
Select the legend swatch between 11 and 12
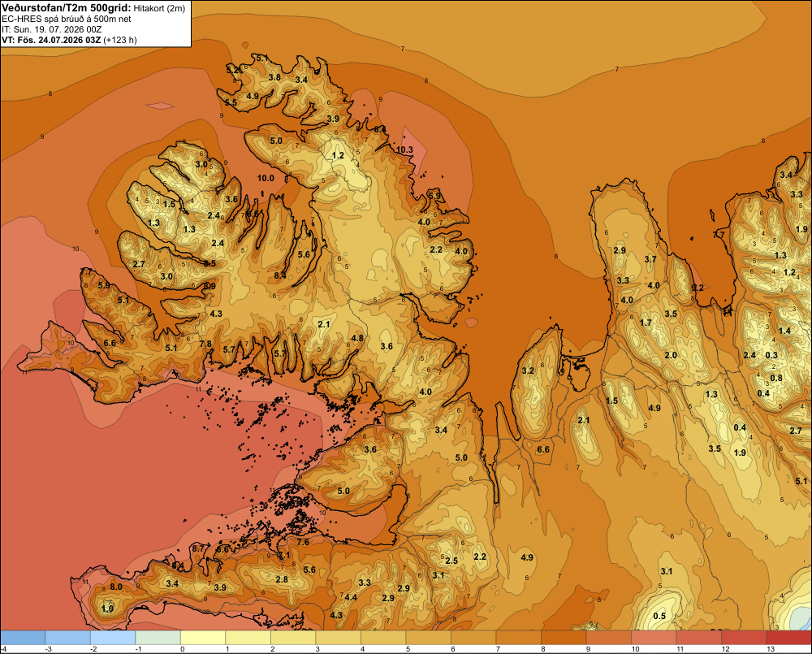pos(698,638)
